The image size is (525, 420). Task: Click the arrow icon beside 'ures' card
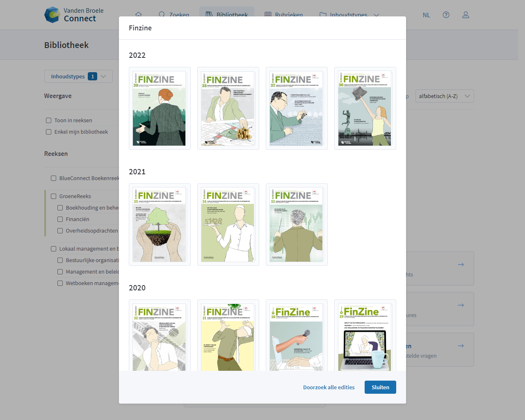coord(461,305)
